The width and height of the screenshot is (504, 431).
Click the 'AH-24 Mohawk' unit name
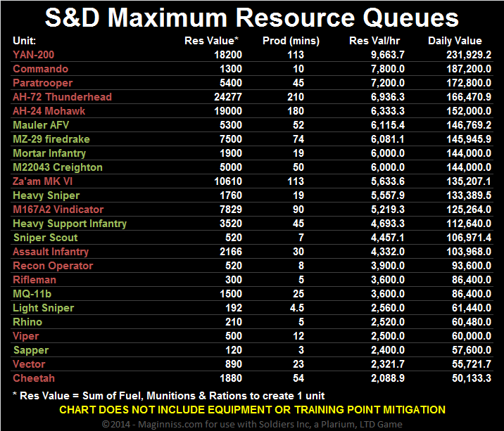click(49, 111)
